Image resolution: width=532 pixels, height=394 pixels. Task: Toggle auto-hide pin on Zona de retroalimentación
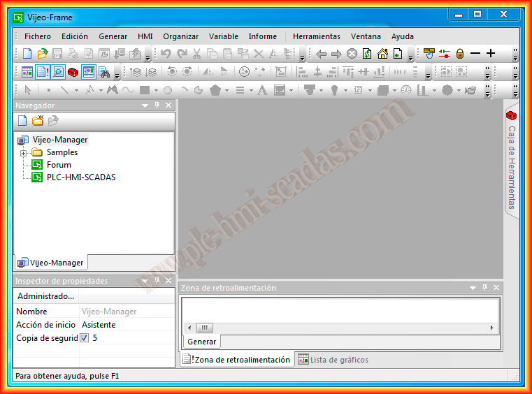pos(484,287)
